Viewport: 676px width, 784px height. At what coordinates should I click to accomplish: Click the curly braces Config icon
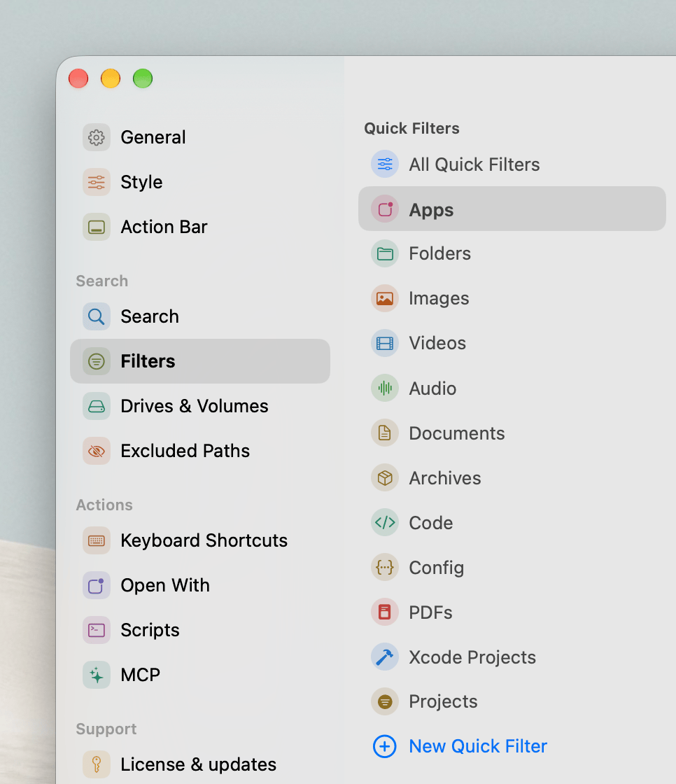click(x=385, y=568)
